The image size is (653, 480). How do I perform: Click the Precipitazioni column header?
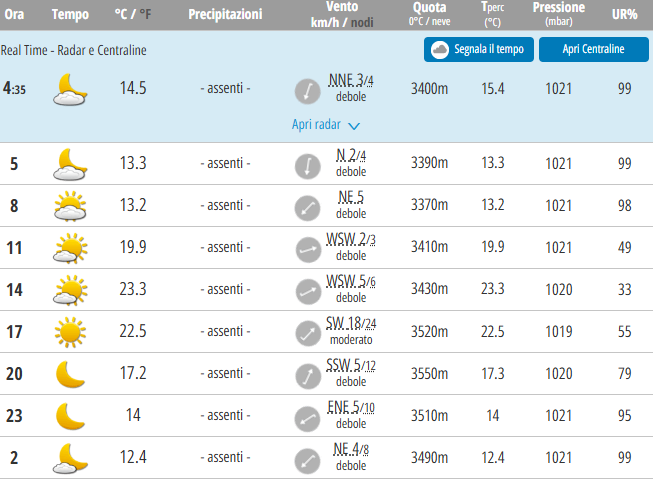coord(226,15)
